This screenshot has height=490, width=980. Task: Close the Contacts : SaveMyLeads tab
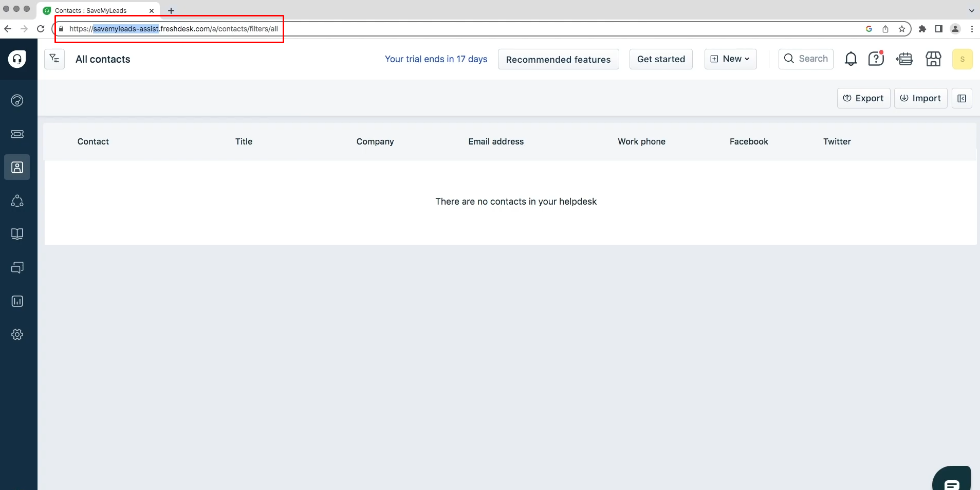(152, 10)
